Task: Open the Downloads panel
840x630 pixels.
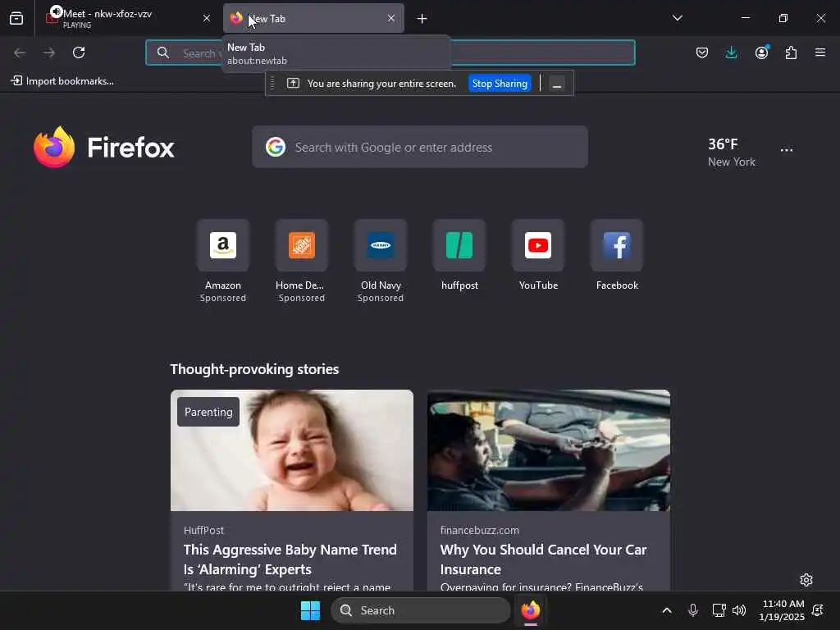Action: pyautogui.click(x=731, y=52)
